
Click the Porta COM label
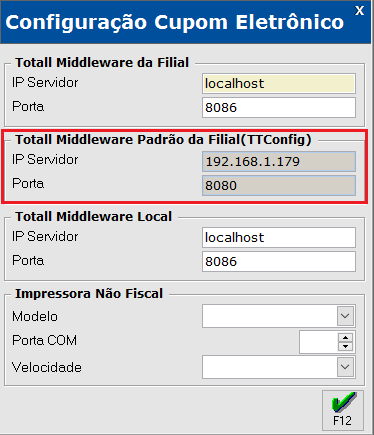[x=44, y=340]
